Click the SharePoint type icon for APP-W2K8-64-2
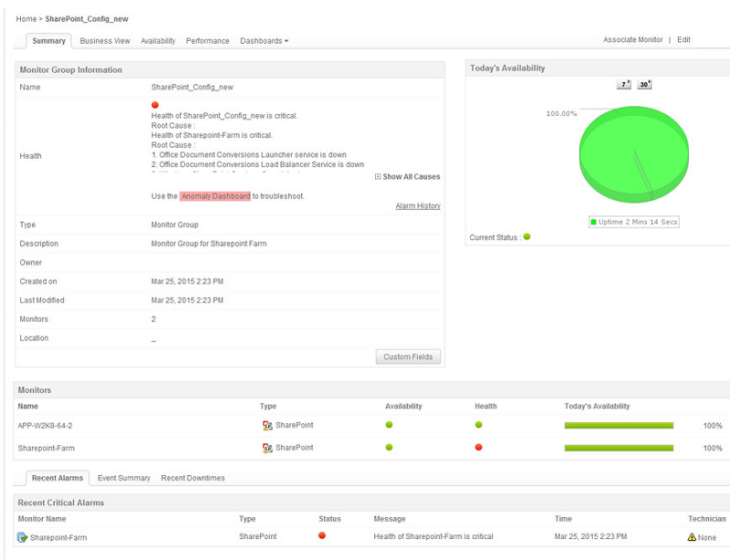This screenshot has width=730, height=560. click(267, 426)
